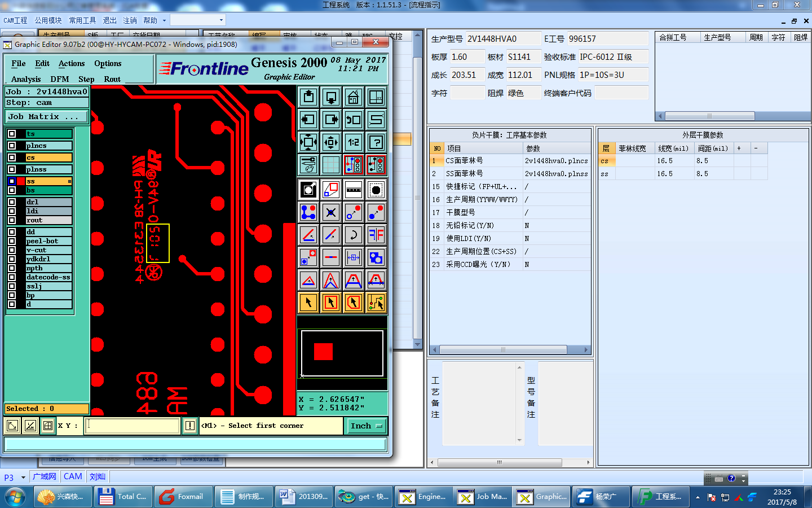Toggle the plncs layer checkbox

coord(12,146)
